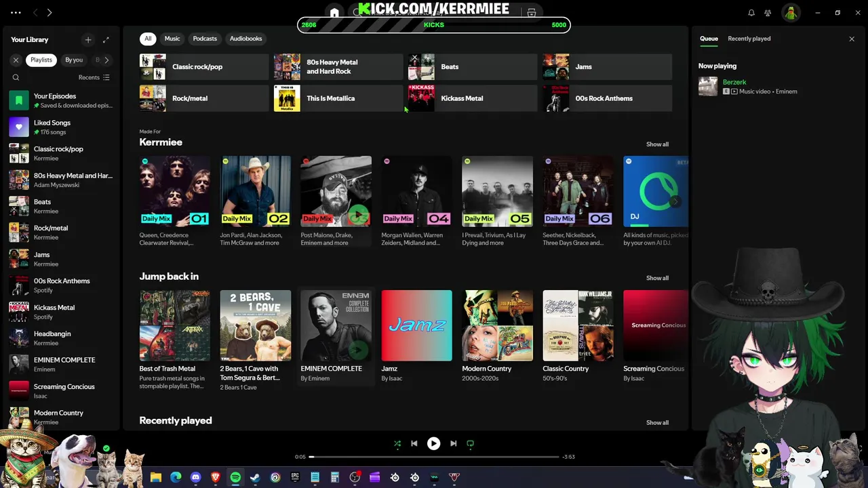This screenshot has height=488, width=868.
Task: Open Berzerk now playing title
Action: pyautogui.click(x=734, y=82)
